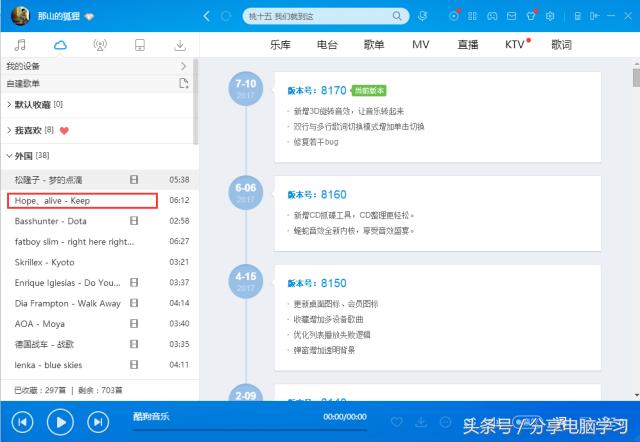Click the playback progress bar
Viewport: 640px width, 442px height.
pyautogui.click(x=250, y=429)
